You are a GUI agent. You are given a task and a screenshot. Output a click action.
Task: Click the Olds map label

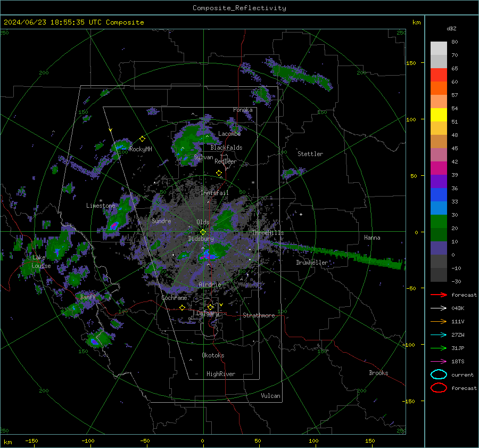[x=203, y=222]
